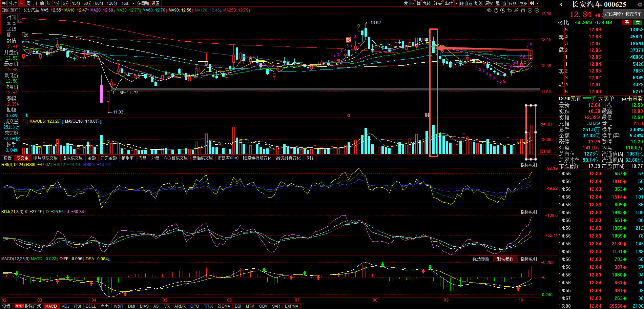Collapse right panel with arrow icon
644x309 pixels.
(532, 3)
